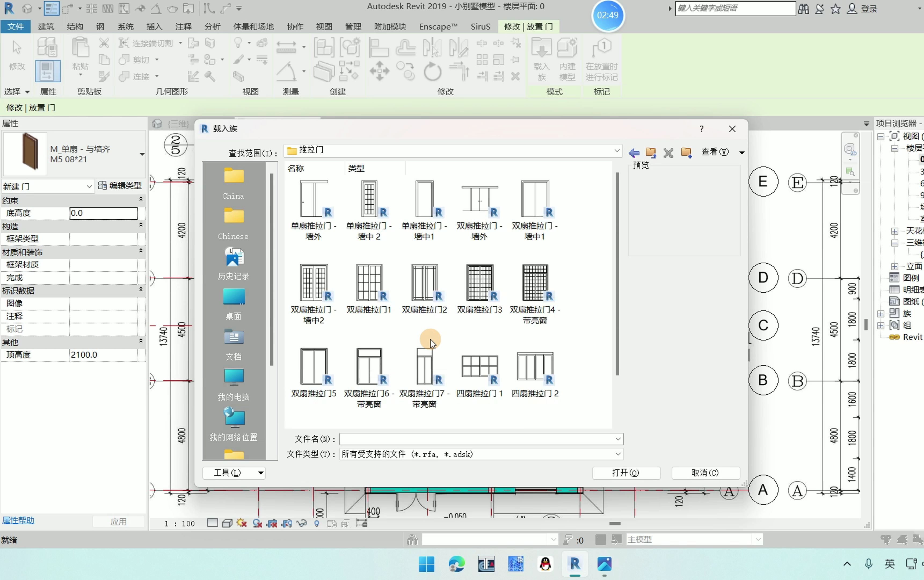
Task: Open the 查找范围 folder dropdown
Action: click(617, 150)
